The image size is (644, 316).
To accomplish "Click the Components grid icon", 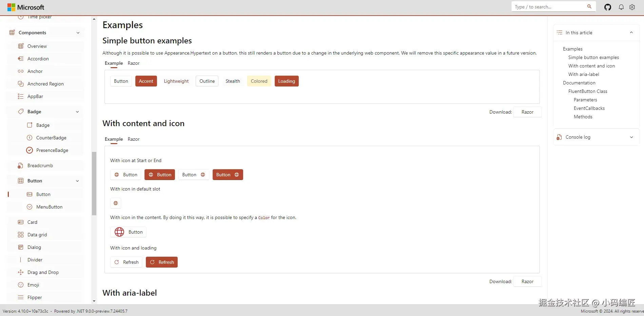I will (x=12, y=33).
